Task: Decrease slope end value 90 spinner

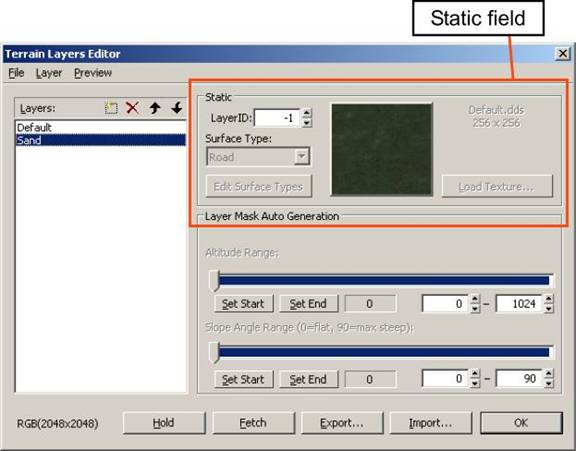Action: coord(548,383)
